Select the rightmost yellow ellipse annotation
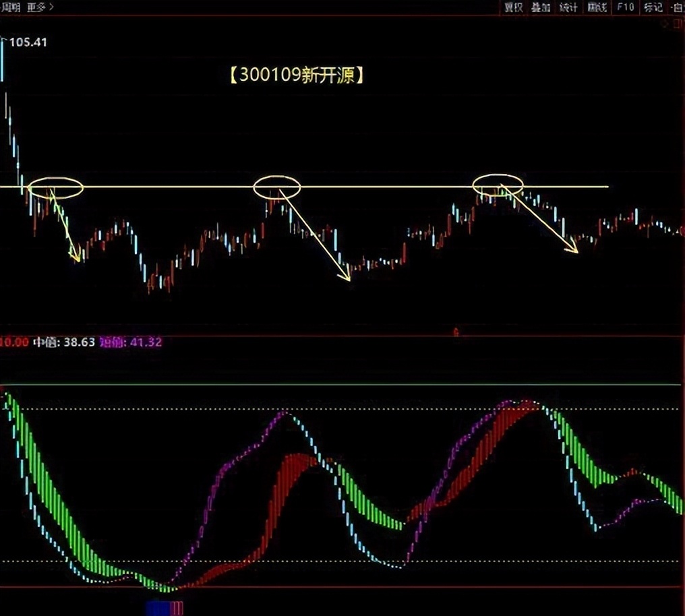The width and height of the screenshot is (685, 616). pos(498,184)
